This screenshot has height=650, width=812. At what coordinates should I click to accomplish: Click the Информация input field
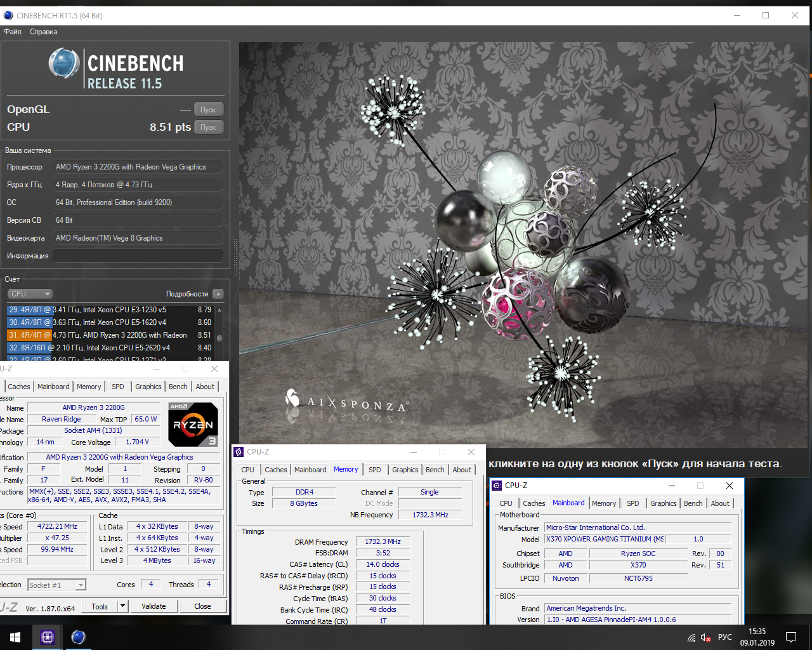click(138, 256)
